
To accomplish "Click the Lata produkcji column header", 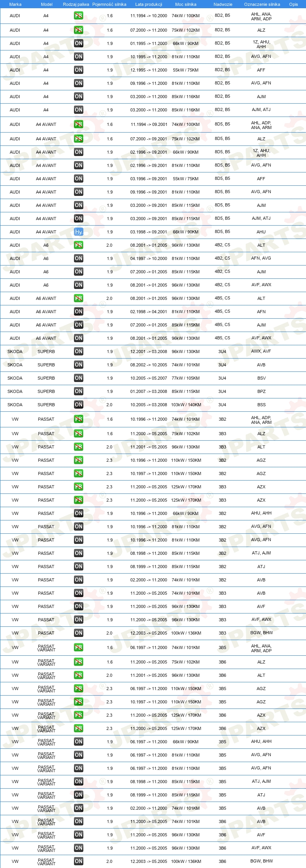I will 149,4.
